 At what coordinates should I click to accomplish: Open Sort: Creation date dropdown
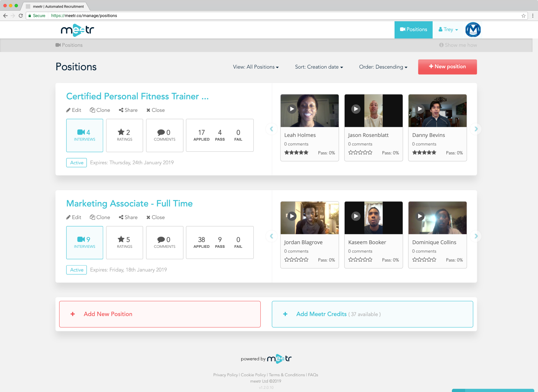(x=319, y=67)
